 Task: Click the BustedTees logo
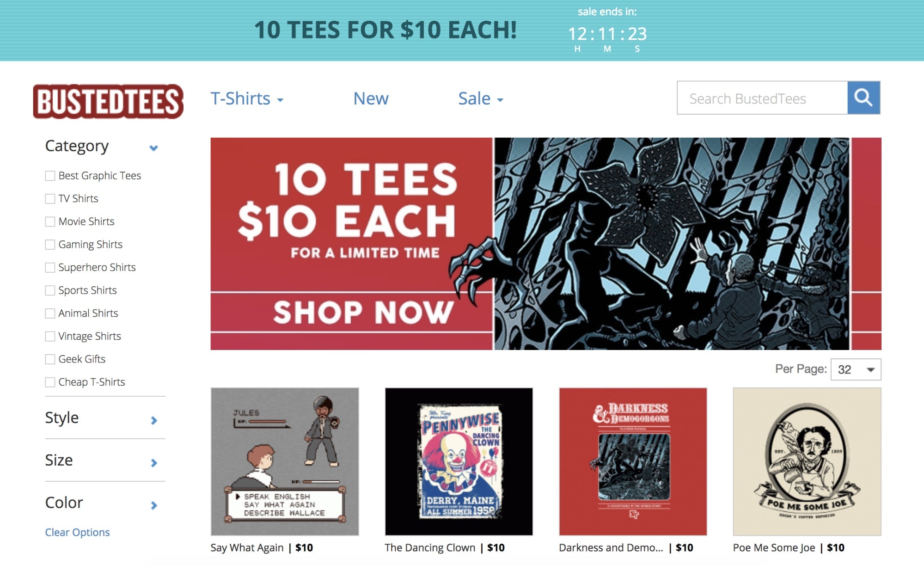[108, 101]
